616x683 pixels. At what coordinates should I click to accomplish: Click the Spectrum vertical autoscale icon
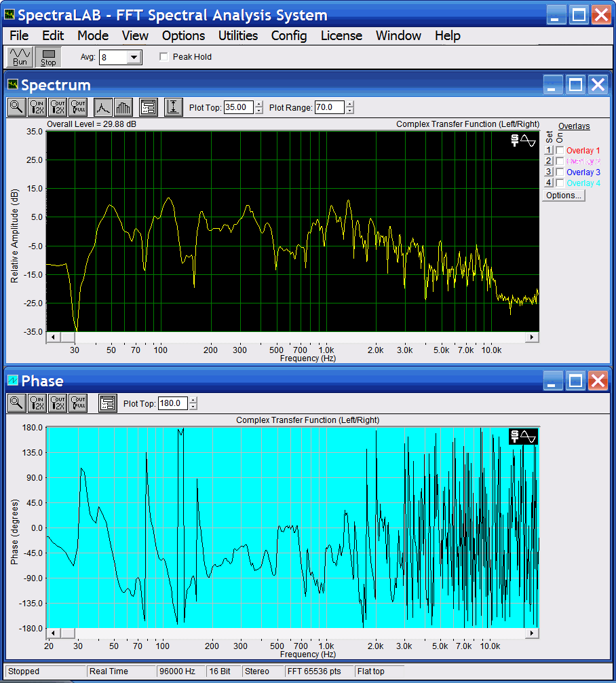tap(174, 107)
